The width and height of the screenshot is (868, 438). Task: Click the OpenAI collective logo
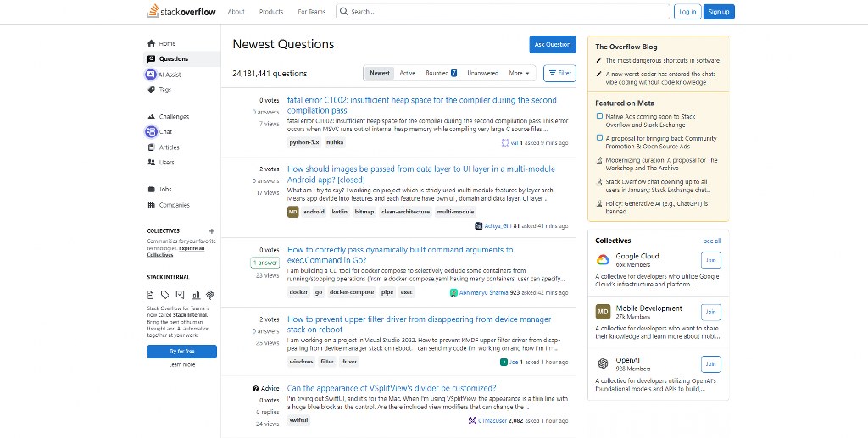point(603,363)
